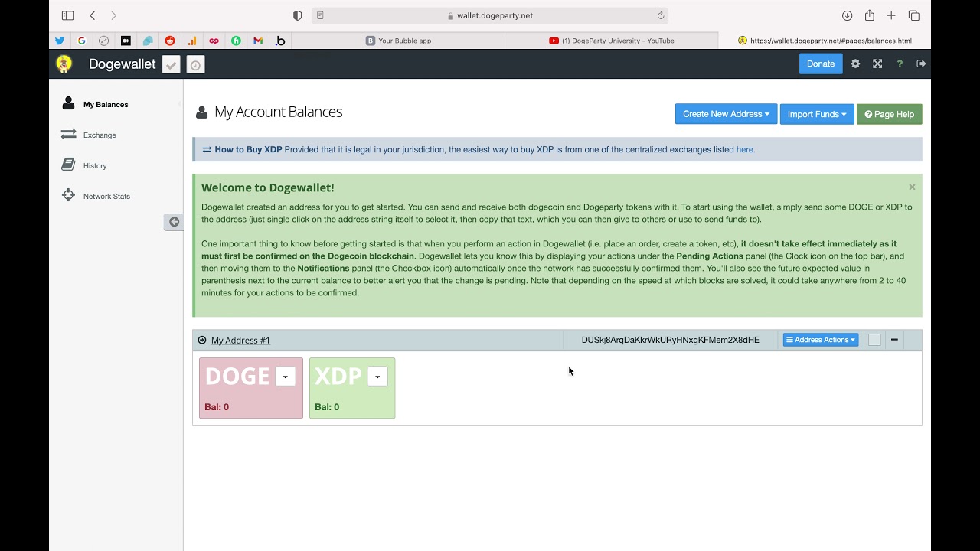Toggle Safari sidebar panel icon
Screen dimensions: 980x551
(67, 15)
